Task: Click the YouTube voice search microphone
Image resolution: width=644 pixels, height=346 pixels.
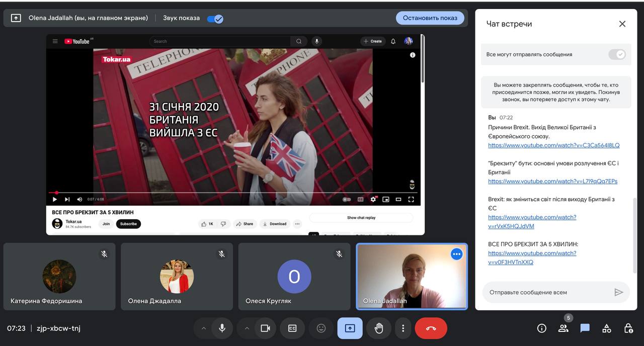Action: [x=316, y=41]
